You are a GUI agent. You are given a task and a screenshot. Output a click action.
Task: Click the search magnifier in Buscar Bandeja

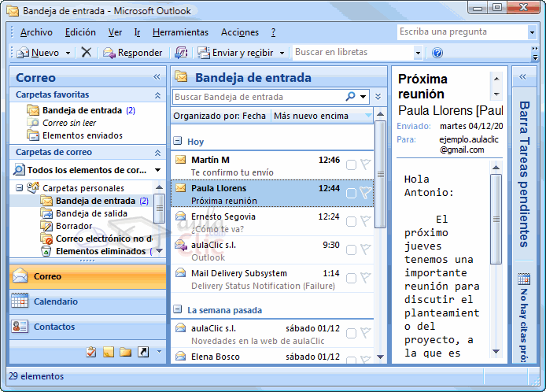[x=350, y=96]
